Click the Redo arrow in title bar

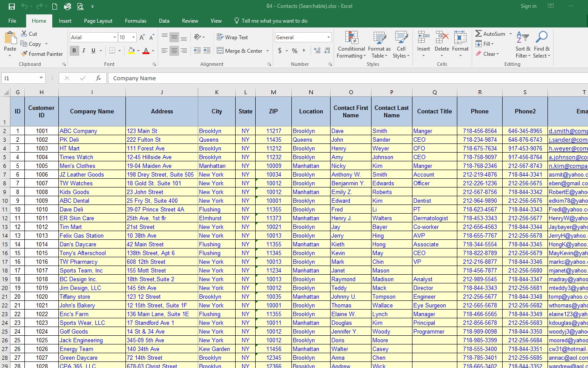point(40,7)
